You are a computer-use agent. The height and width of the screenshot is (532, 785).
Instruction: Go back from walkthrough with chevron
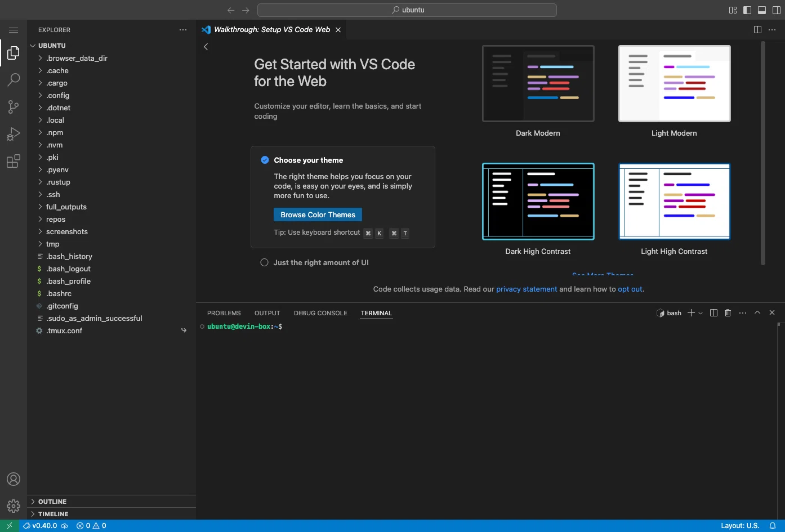206,47
